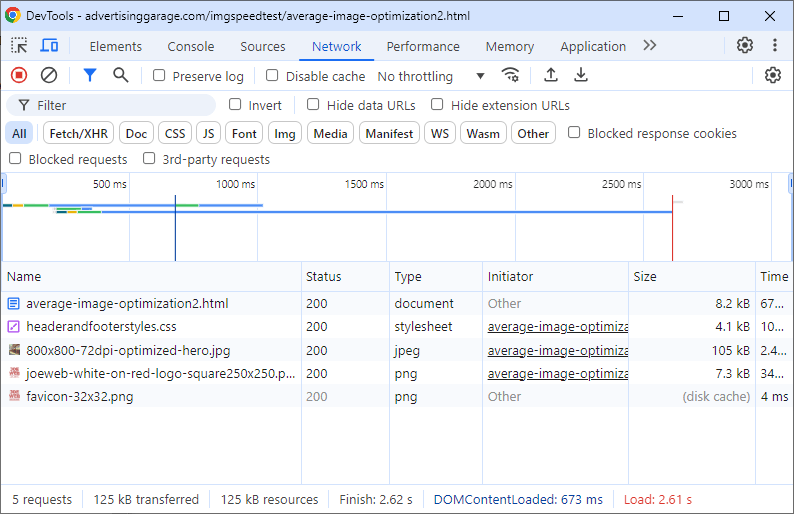Screen dimensions: 794x514
Task: Click the document icon beside average-image-optimization2.html
Action: coord(14,304)
